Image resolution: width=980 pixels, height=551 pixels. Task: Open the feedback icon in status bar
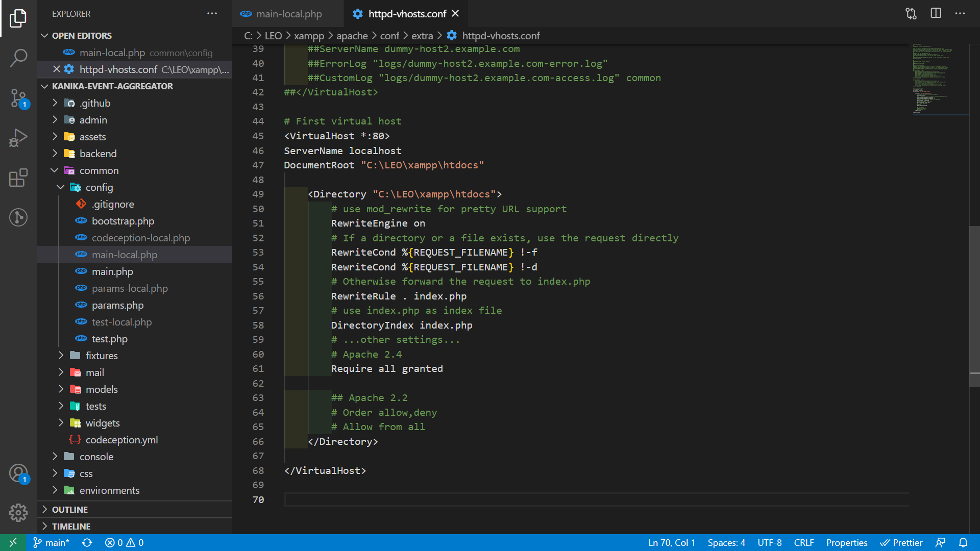940,542
